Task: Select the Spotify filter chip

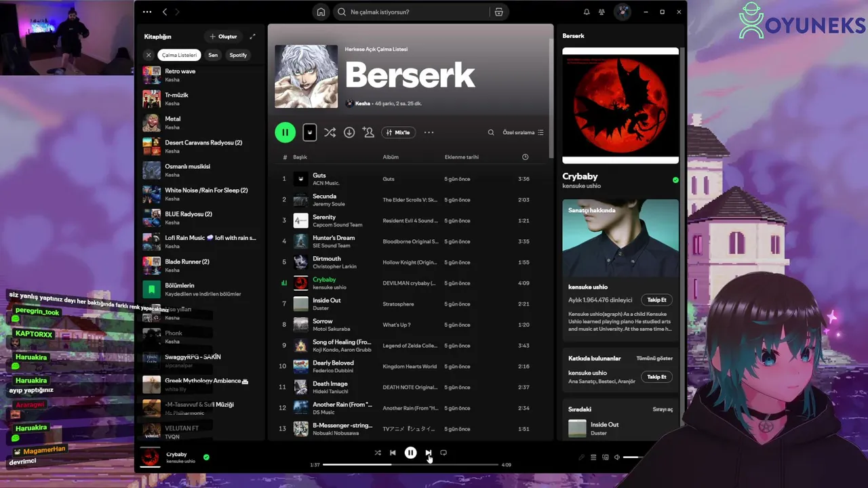Action: (238, 55)
